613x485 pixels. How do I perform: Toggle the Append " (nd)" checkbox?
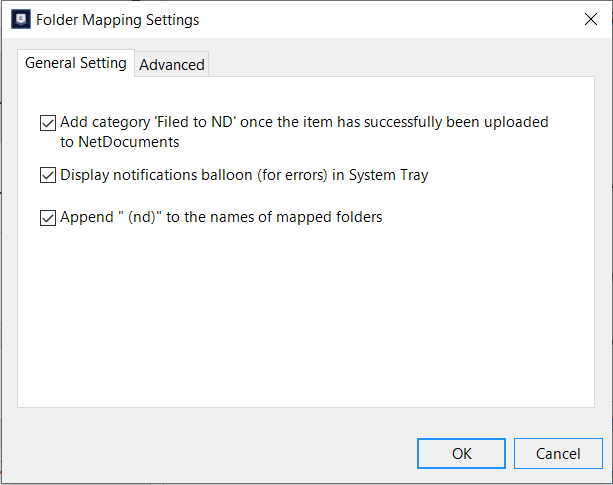(x=48, y=217)
